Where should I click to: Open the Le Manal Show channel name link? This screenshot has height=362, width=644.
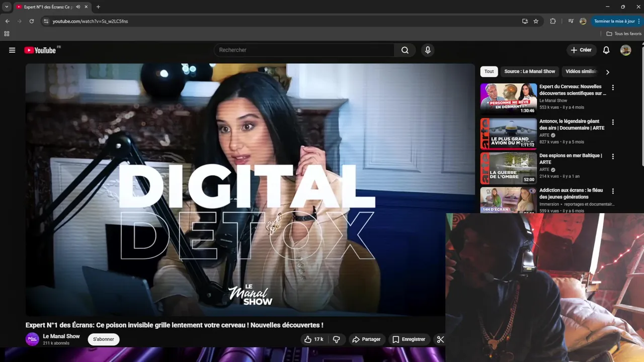[x=61, y=336]
